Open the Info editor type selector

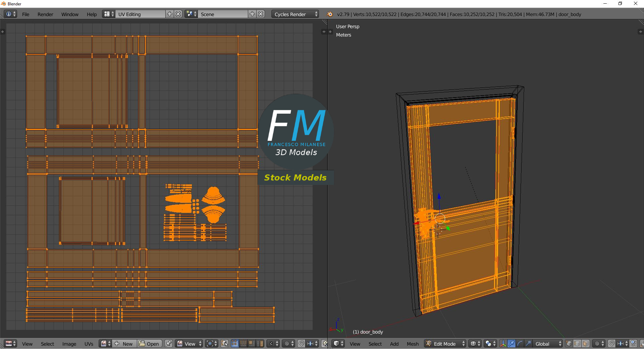point(11,14)
